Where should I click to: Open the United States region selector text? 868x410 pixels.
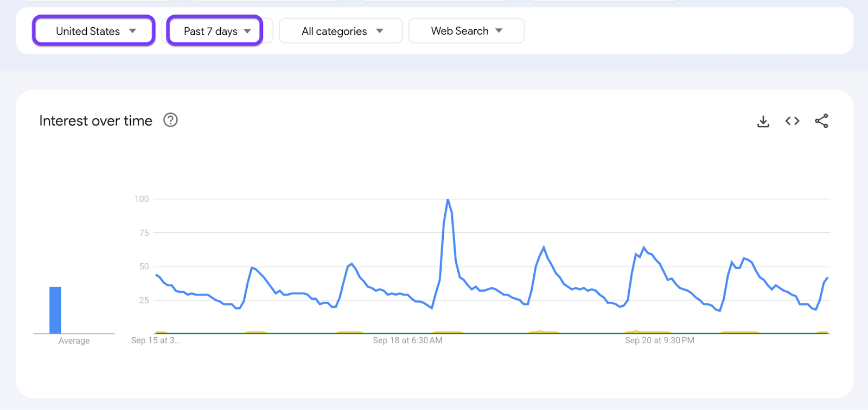(88, 31)
